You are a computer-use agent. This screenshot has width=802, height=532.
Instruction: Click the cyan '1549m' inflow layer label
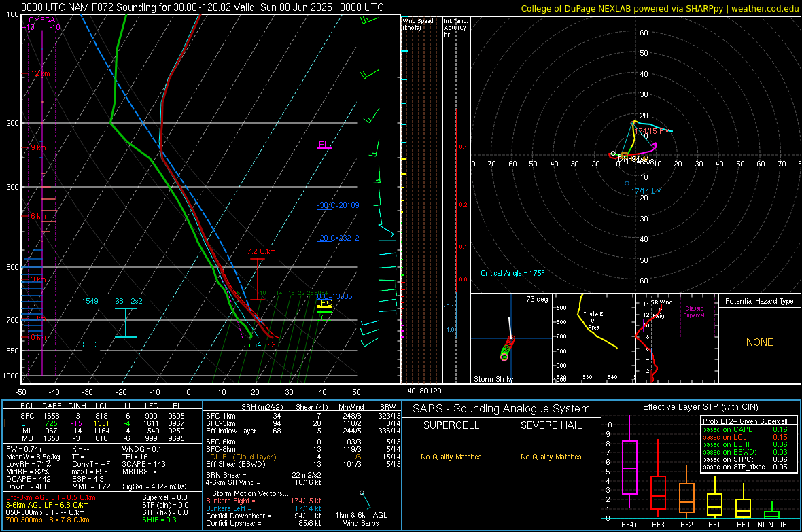click(92, 301)
